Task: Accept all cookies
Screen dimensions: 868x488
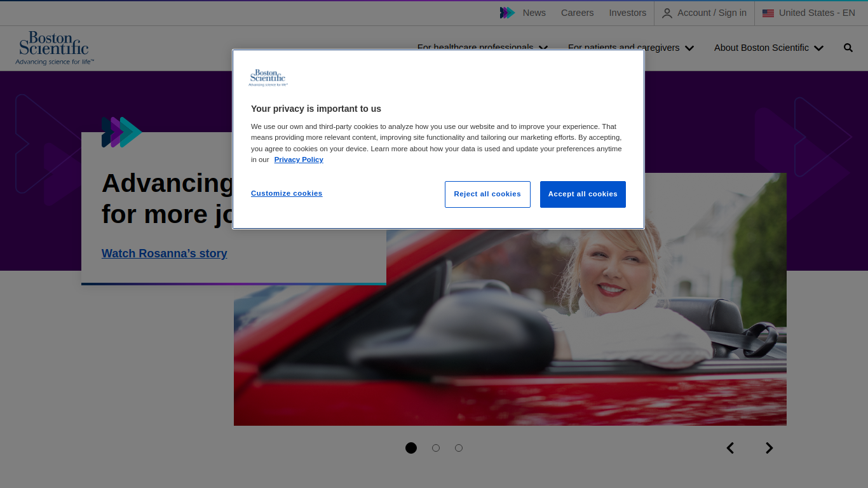Action: [x=583, y=194]
